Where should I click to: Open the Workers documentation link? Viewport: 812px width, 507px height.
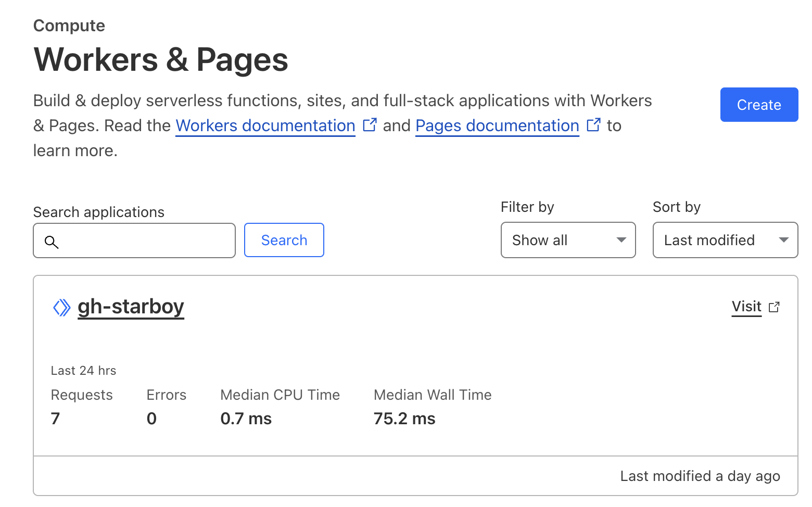[x=265, y=125]
